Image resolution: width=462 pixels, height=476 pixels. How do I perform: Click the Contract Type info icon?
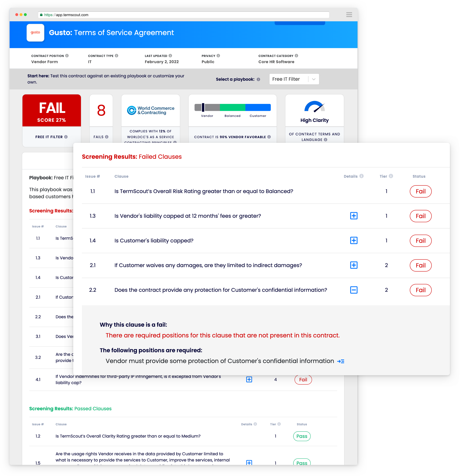tap(117, 56)
